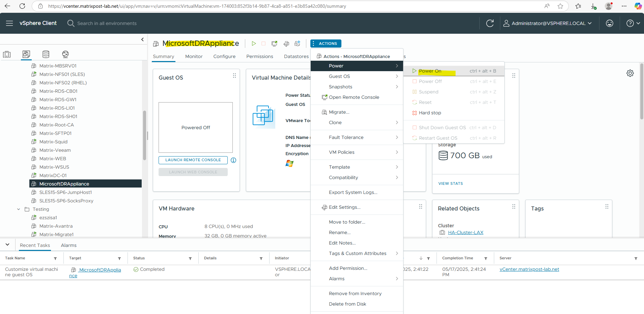Image resolution: width=644 pixels, height=314 pixels.
Task: Open the Configure tab
Action: click(224, 56)
